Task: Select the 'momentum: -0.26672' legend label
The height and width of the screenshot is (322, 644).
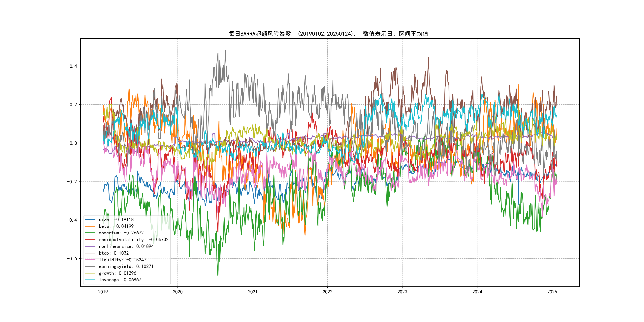Action: click(x=121, y=233)
